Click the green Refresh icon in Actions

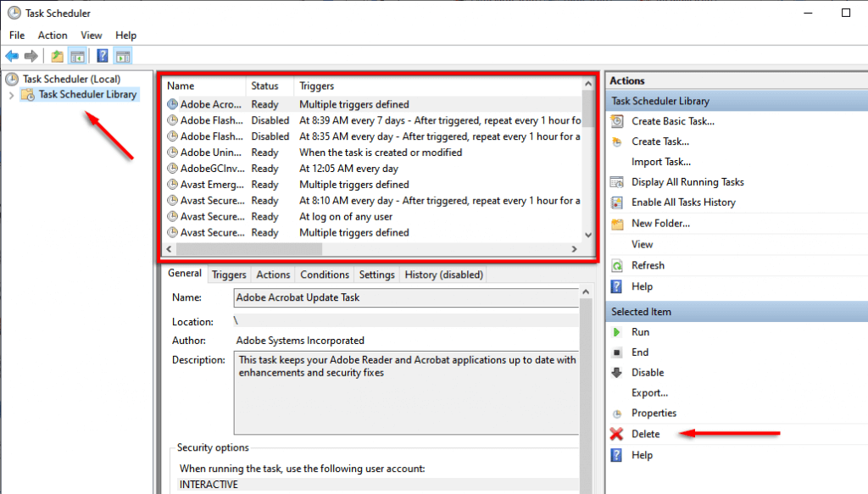616,265
